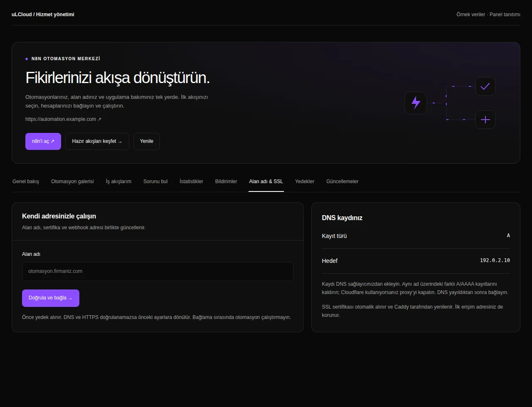Focus the Alan adı domain input field

coord(158,272)
